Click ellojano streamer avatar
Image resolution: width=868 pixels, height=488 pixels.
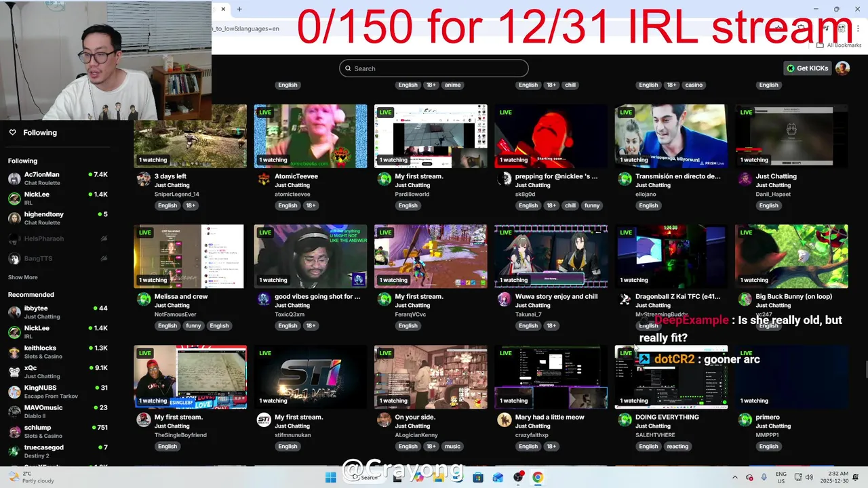tap(625, 179)
